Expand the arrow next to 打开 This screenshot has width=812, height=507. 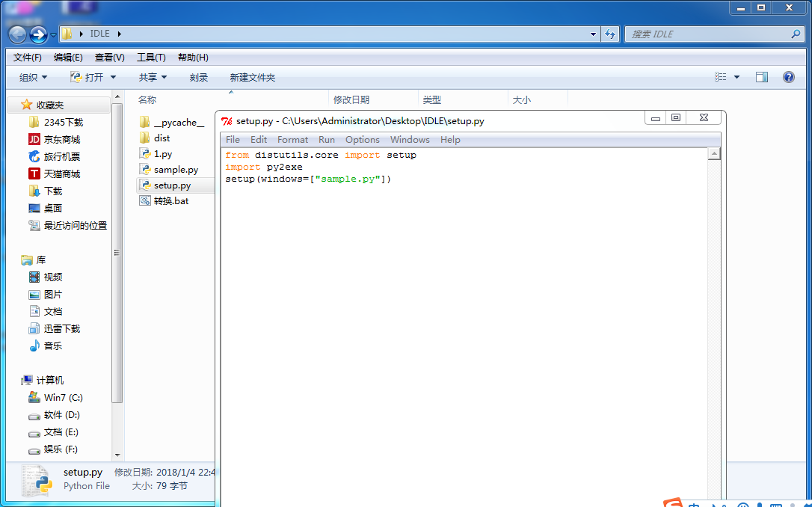point(113,77)
